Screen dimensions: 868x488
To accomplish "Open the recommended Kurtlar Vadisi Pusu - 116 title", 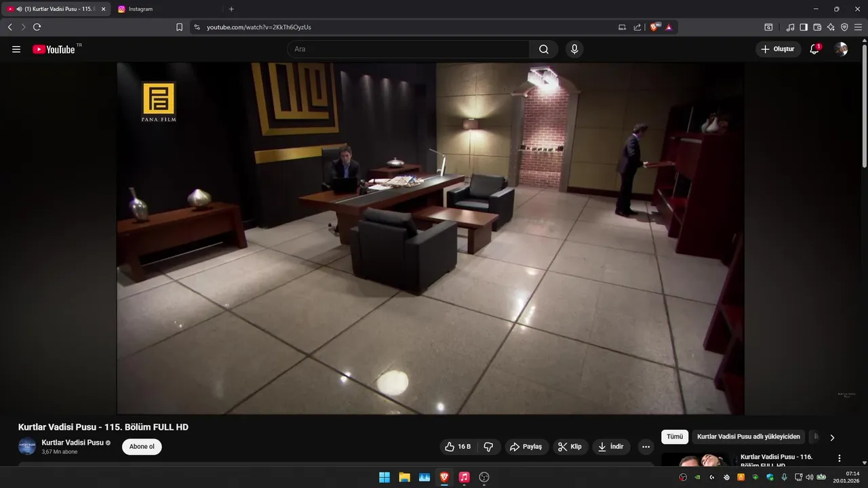I will pos(776,461).
